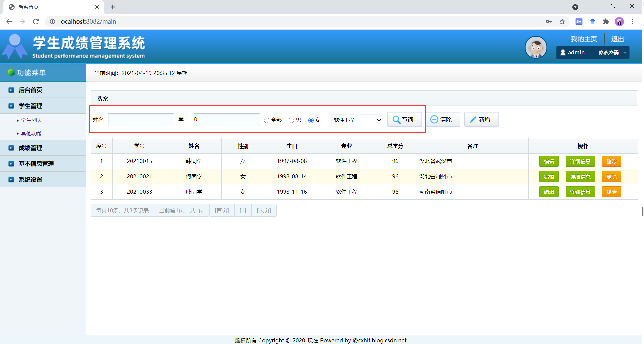This screenshot has width=644, height=344.
Task: Click student number 20210015 cell
Action: tap(140, 161)
